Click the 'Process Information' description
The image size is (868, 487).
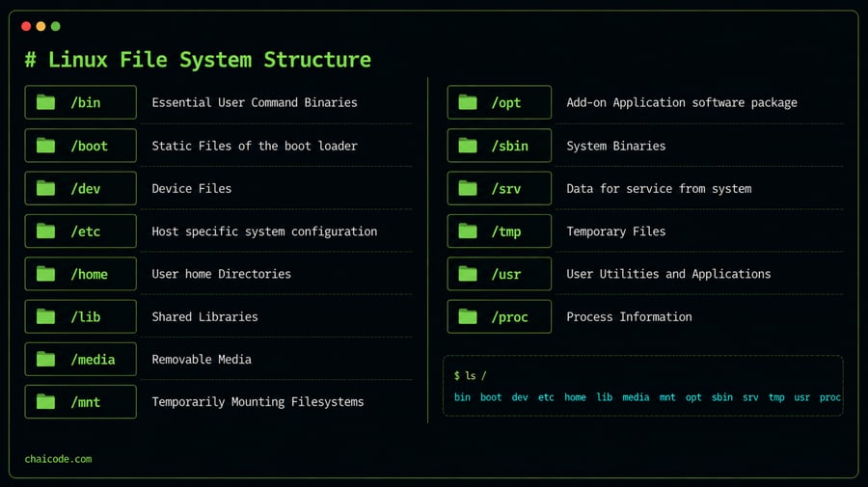point(630,316)
